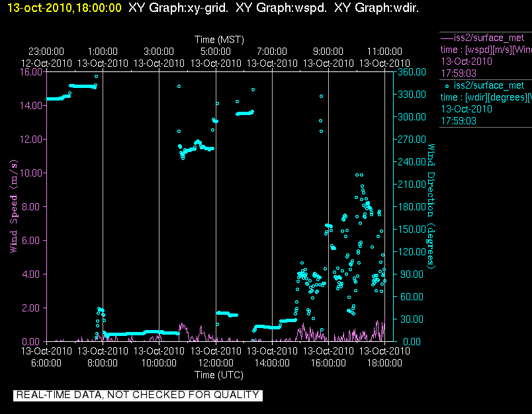Click the Time (UTC) bottom axis label
The height and width of the screenshot is (414, 532).
(219, 375)
